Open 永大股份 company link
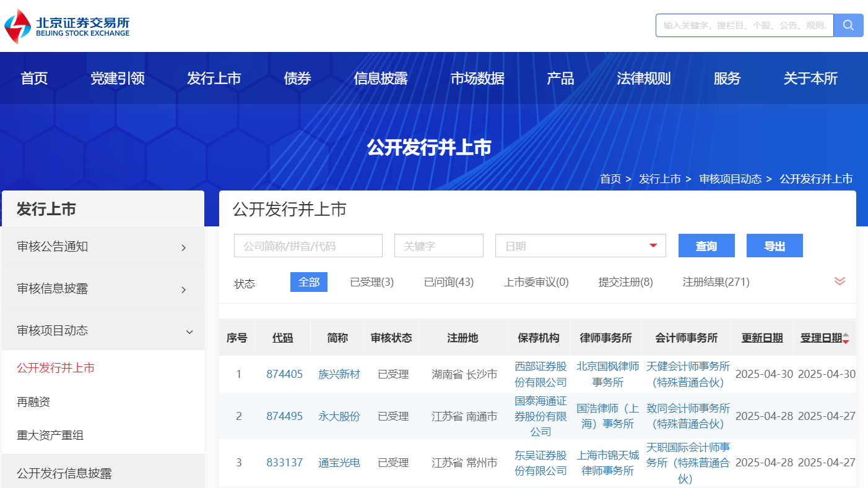This screenshot has width=868, height=488. pyautogui.click(x=339, y=416)
